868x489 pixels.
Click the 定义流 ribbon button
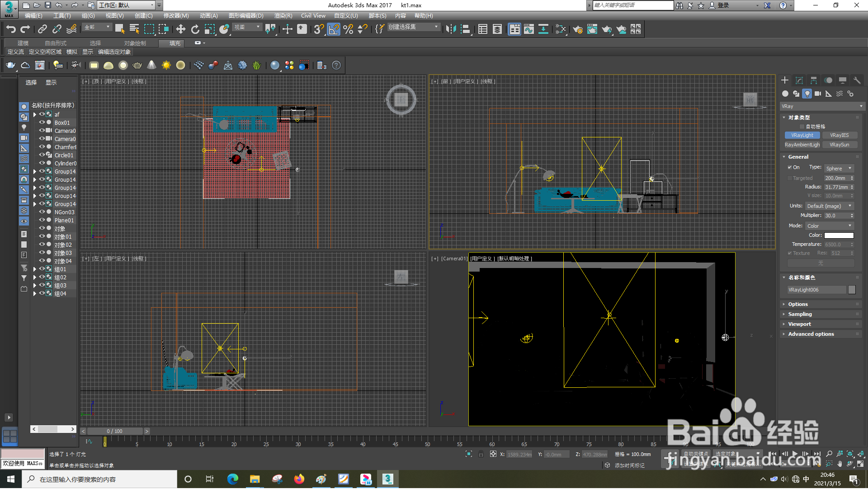point(16,52)
